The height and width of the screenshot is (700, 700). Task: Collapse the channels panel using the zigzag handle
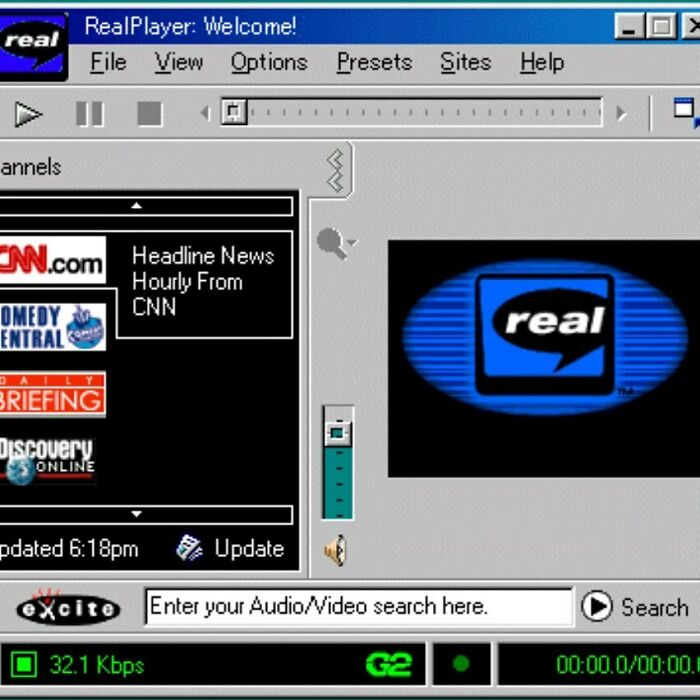(x=336, y=169)
